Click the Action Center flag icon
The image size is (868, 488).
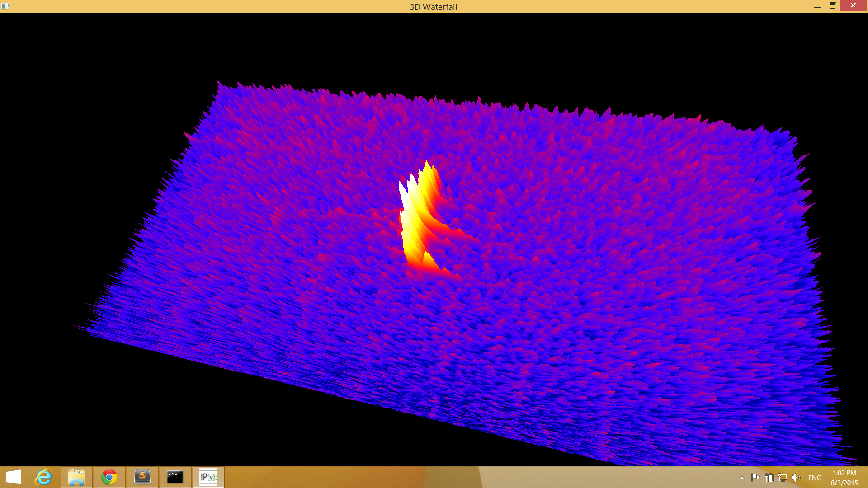(x=755, y=478)
